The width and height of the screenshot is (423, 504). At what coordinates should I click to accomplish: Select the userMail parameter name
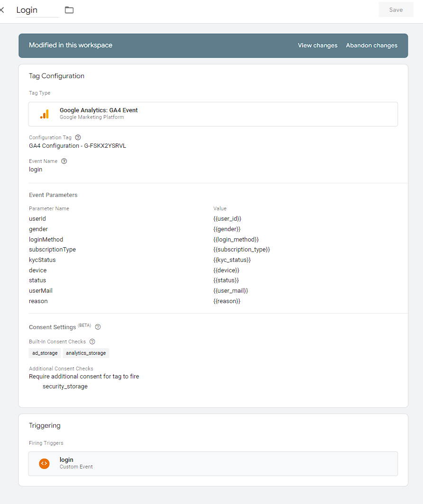(x=40, y=290)
